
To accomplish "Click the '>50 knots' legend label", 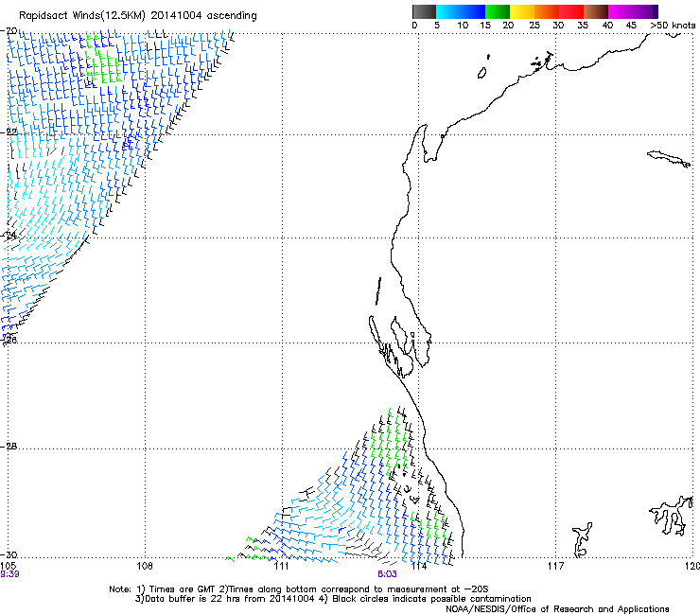I will click(x=673, y=26).
